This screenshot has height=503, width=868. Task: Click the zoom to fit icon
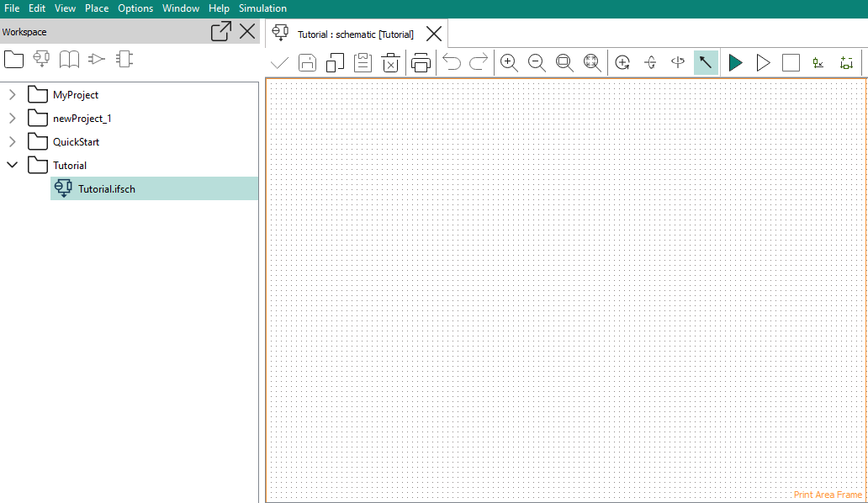click(592, 62)
